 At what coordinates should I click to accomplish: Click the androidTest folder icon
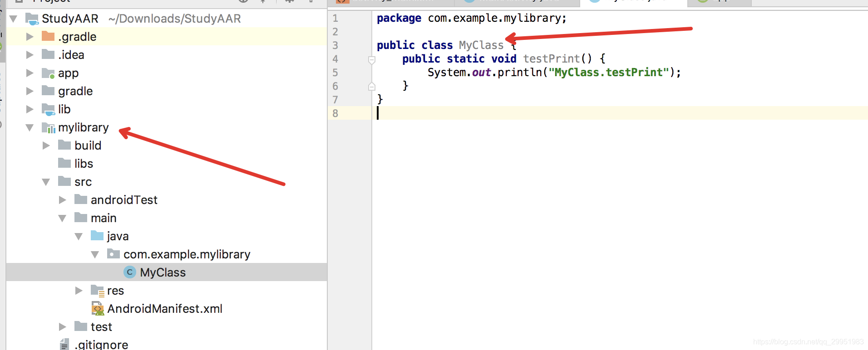[x=81, y=199]
